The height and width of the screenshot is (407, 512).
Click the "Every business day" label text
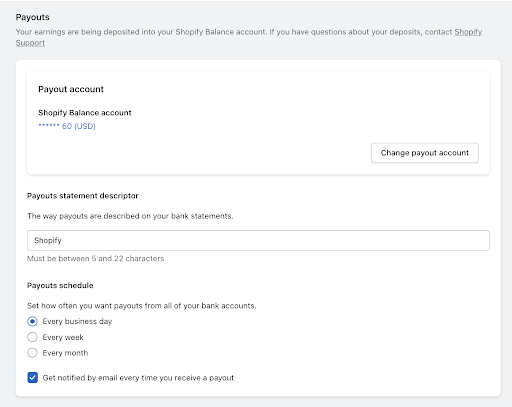coord(77,321)
